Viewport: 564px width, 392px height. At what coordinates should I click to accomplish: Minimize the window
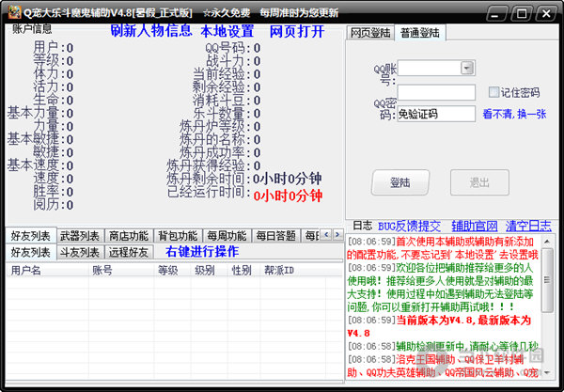tap(496, 14)
